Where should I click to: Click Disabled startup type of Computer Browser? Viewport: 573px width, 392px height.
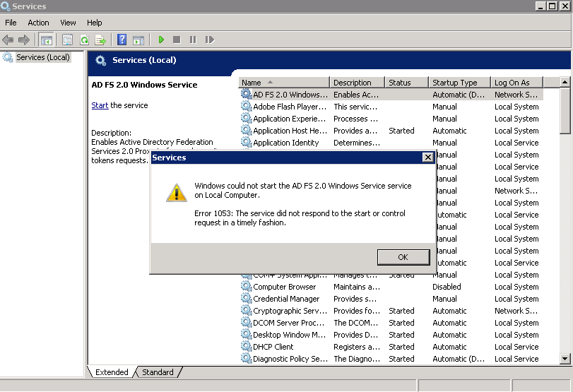coord(447,287)
